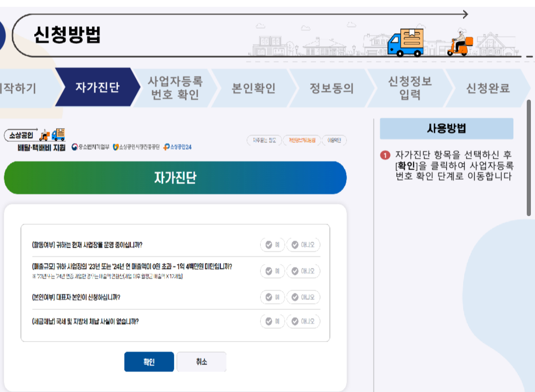Click the green-blue 자가진단 banner
The image size is (535, 392).
pyautogui.click(x=176, y=178)
